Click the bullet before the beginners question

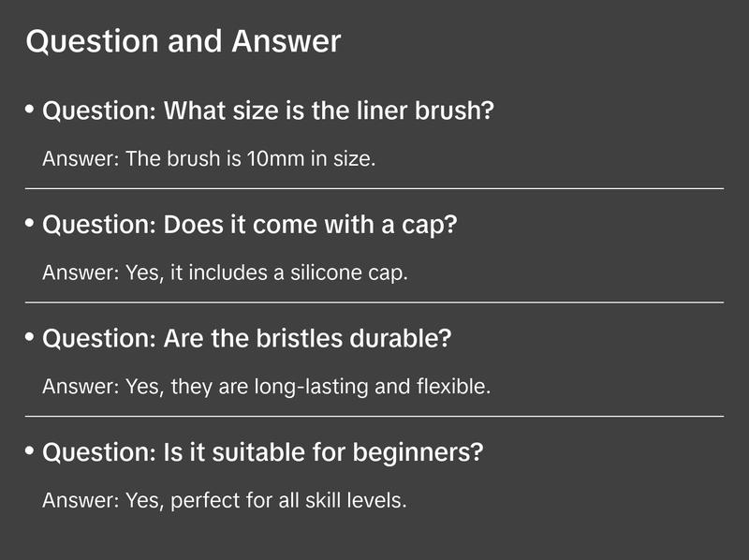(x=30, y=450)
